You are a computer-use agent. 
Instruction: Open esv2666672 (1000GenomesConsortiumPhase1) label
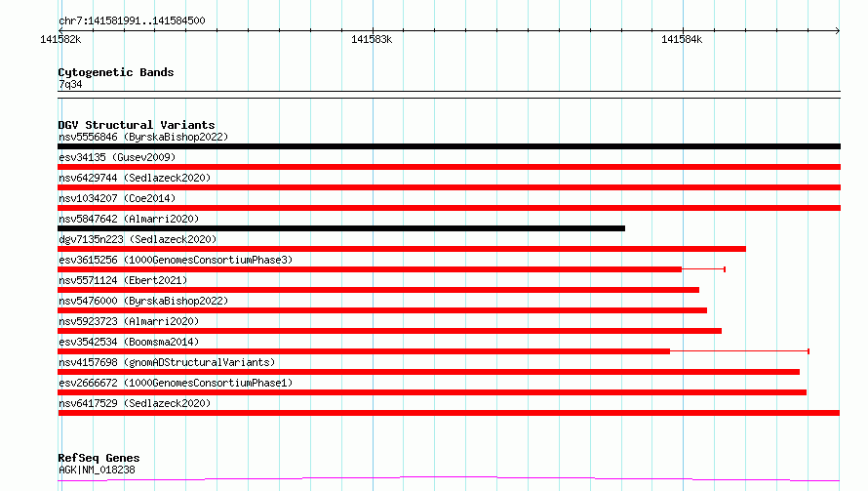coord(176,383)
